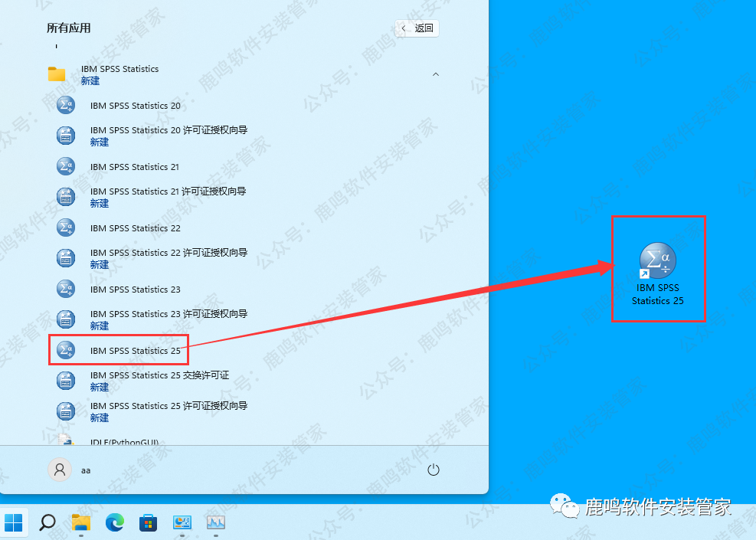Open IBM SPSS Statistics 23 entry
756x540 pixels.
(x=135, y=290)
